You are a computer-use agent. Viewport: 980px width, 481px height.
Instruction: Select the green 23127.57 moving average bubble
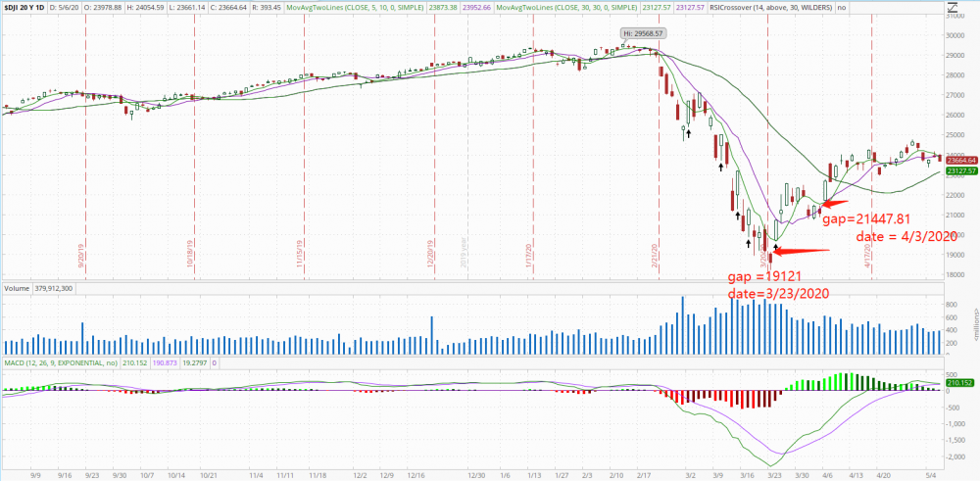click(959, 170)
